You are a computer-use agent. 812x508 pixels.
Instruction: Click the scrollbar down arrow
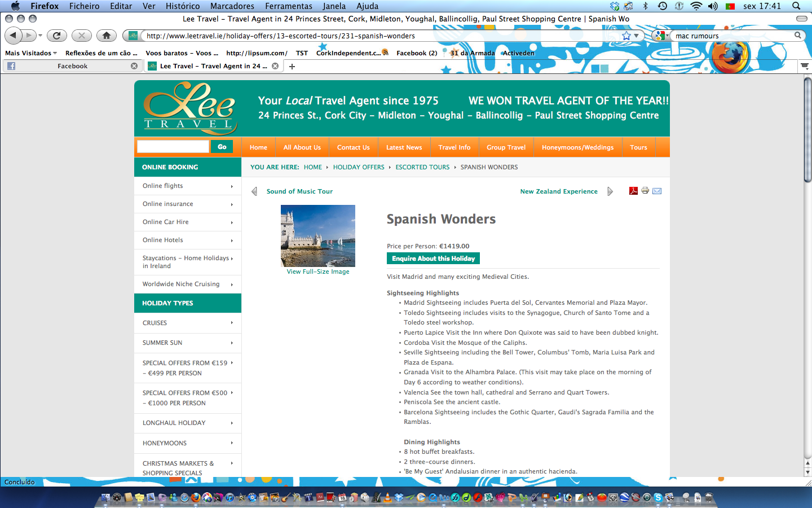(x=807, y=472)
